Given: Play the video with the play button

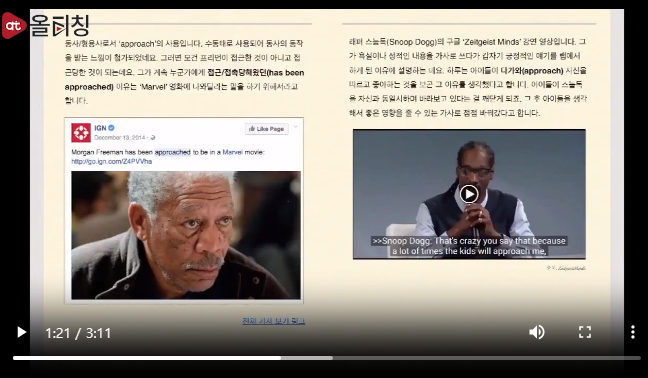Looking at the screenshot, I should coord(21,332).
